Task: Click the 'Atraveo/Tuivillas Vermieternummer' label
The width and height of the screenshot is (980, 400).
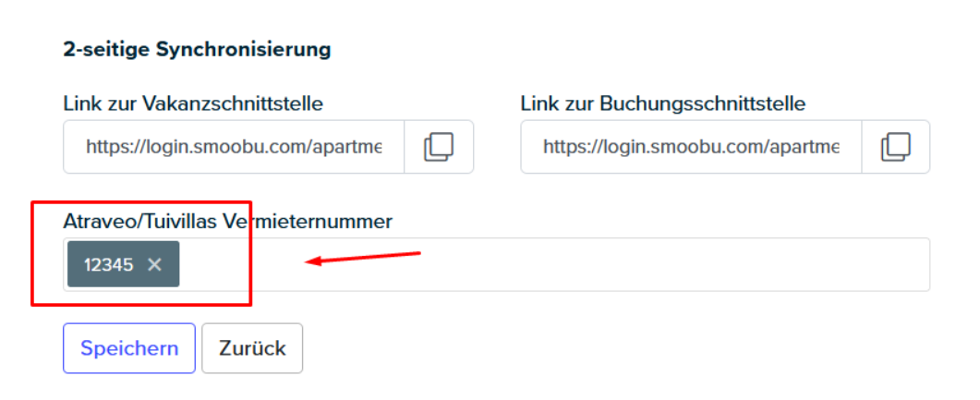Action: [227, 221]
